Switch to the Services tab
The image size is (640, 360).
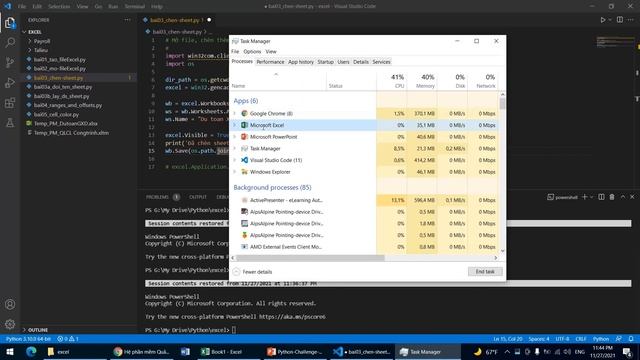(382, 62)
